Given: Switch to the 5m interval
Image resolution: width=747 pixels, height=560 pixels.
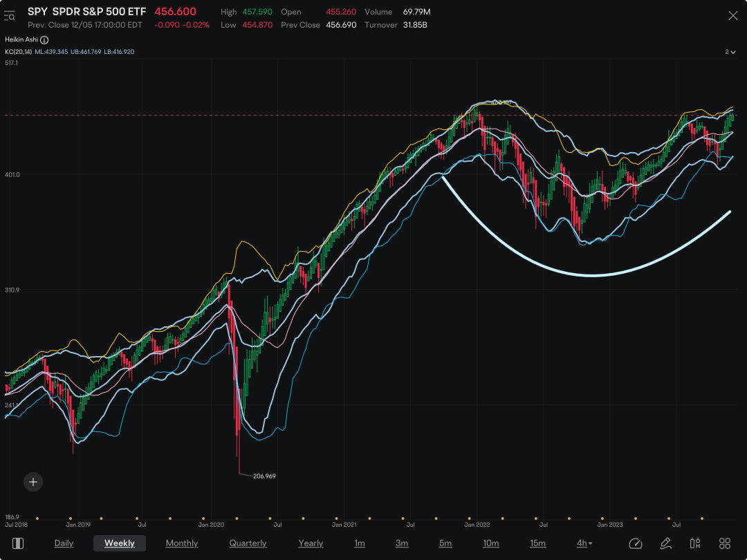Looking at the screenshot, I should point(445,543).
